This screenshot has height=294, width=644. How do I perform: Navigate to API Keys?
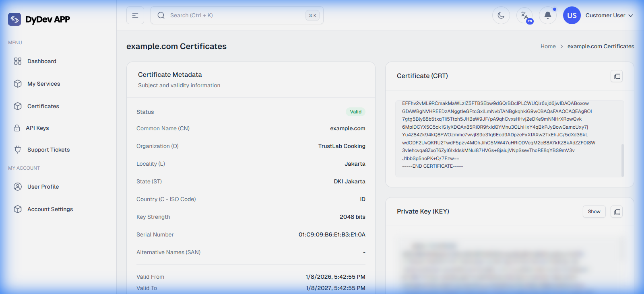click(37, 128)
